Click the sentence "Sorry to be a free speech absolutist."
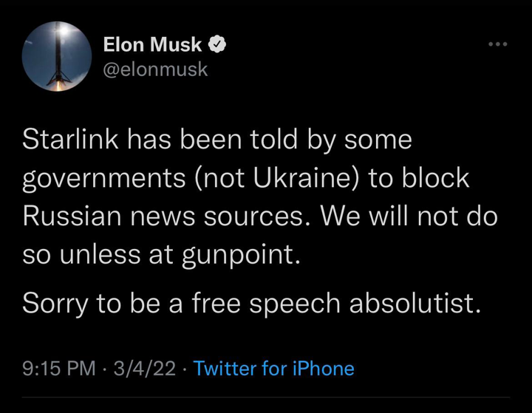This screenshot has height=413, width=532. pyautogui.click(x=252, y=302)
